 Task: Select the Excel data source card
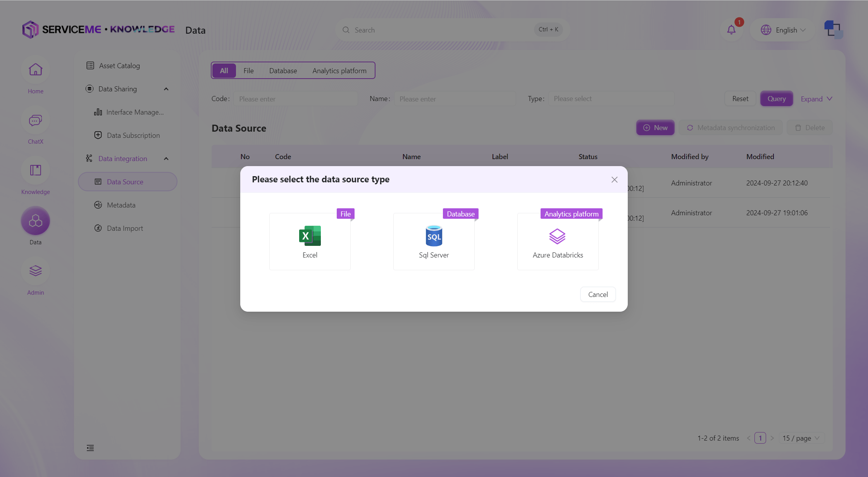pyautogui.click(x=310, y=241)
